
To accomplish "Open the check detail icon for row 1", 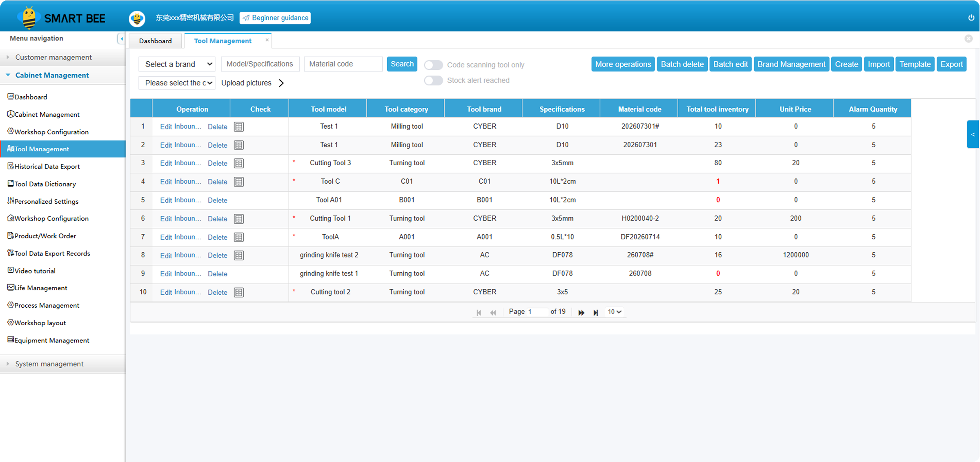I will [x=239, y=127].
